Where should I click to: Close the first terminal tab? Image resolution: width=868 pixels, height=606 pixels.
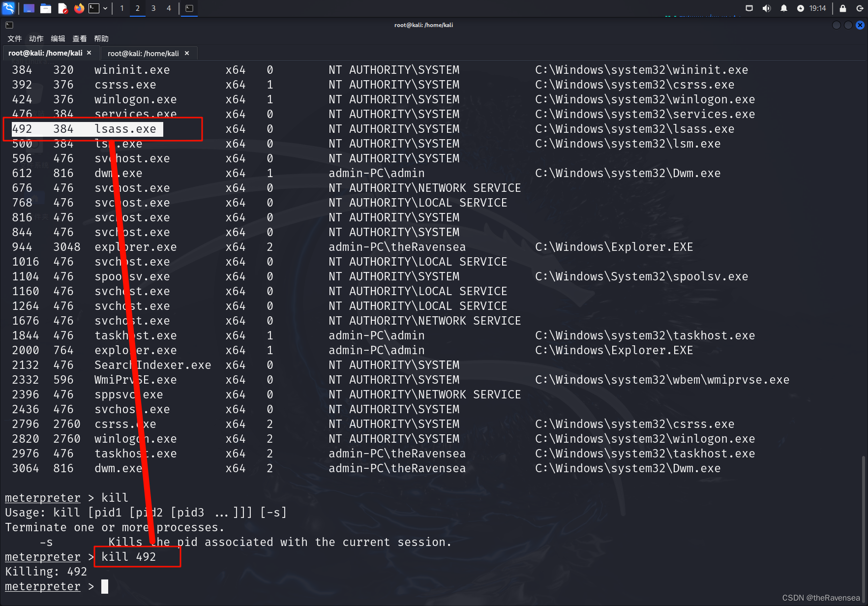tap(89, 53)
